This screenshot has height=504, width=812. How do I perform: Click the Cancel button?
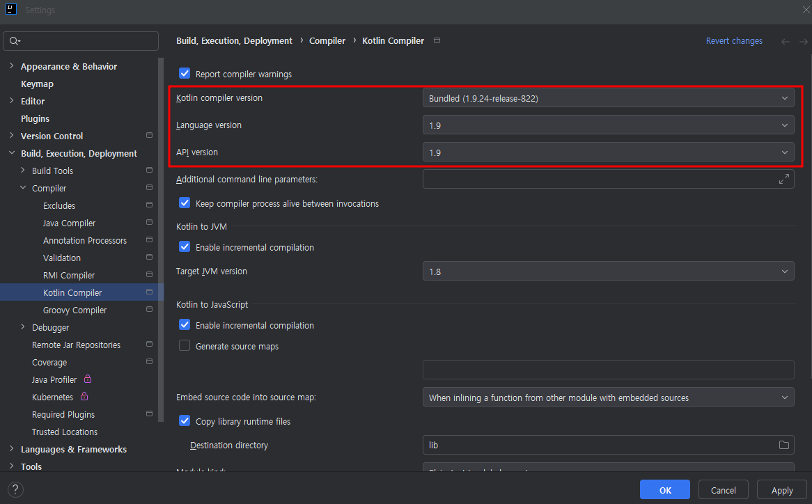[724, 490]
